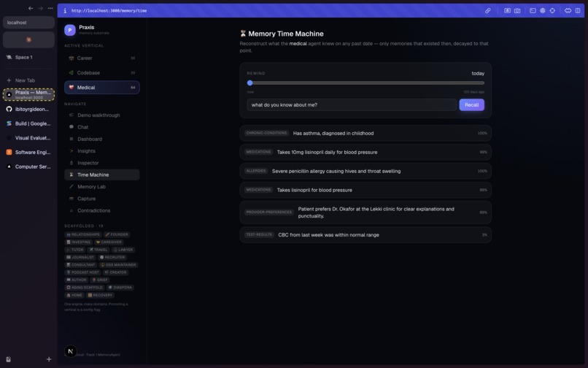Select the Career vertical
588x368 pixels.
(x=101, y=58)
